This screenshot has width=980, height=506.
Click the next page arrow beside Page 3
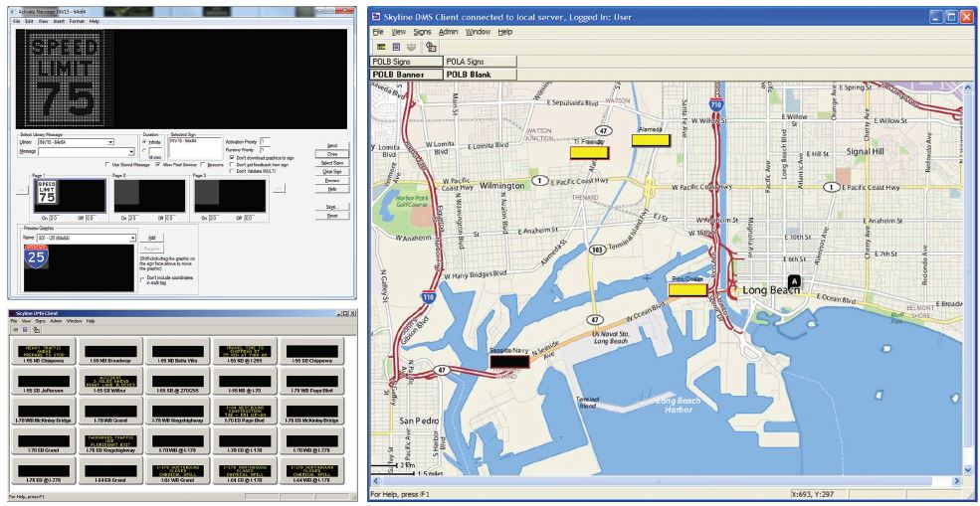click(279, 188)
